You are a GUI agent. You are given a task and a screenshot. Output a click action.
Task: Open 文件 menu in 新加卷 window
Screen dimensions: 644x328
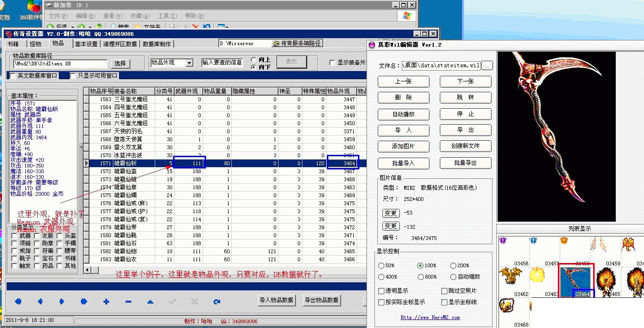pos(58,16)
